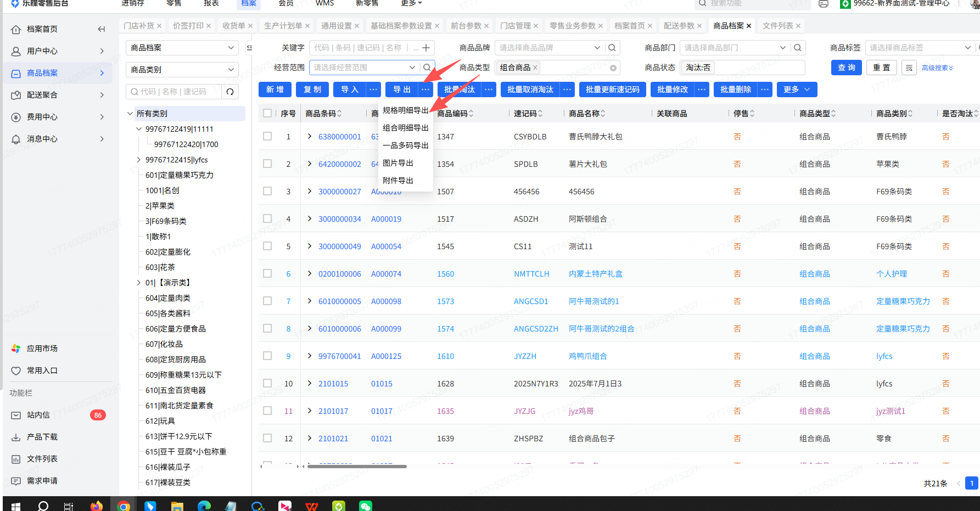This screenshot has height=511, width=980.
Task: Switch to the 文件列表 tab
Action: (x=777, y=26)
